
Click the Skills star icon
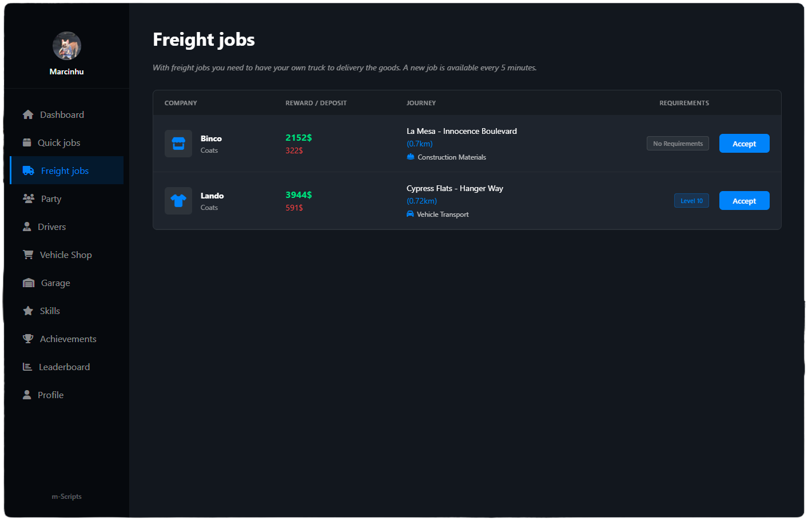pos(28,311)
